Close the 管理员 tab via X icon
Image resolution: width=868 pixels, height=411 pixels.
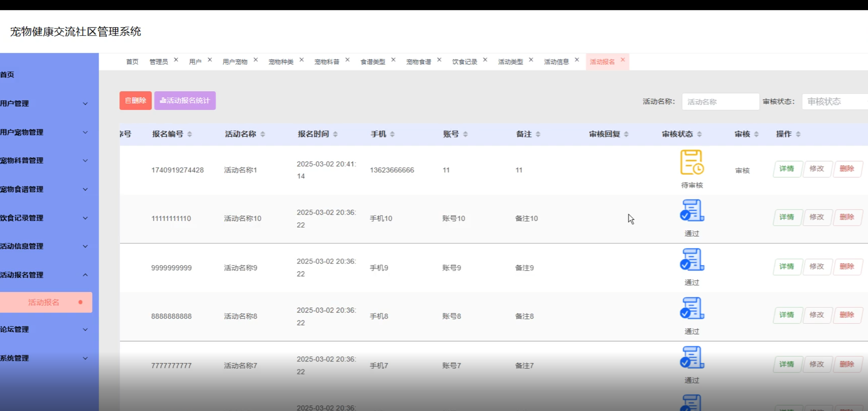click(176, 60)
